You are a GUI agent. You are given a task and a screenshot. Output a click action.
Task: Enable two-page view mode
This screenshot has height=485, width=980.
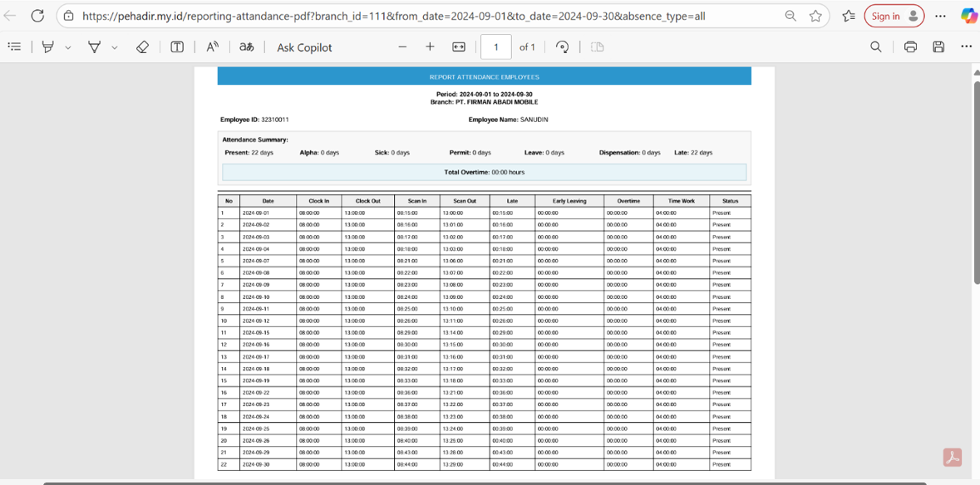[597, 47]
